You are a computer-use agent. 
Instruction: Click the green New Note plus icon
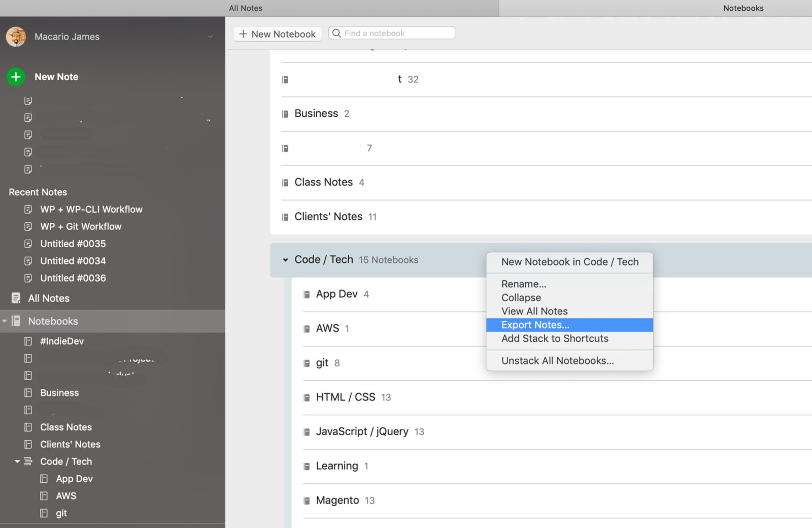click(16, 77)
